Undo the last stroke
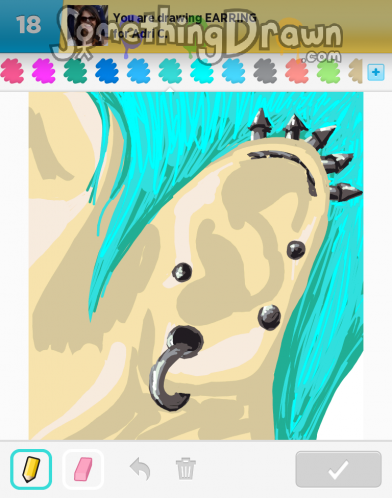392x498 pixels. [140, 469]
